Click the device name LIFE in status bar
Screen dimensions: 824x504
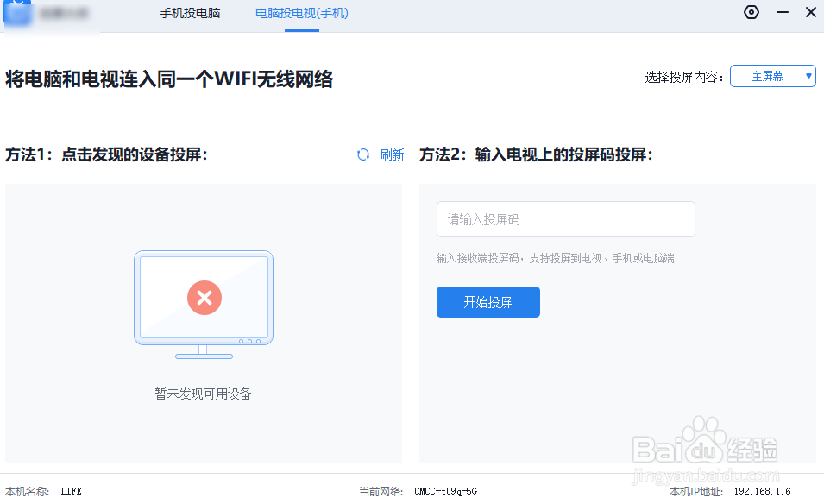coord(71,491)
